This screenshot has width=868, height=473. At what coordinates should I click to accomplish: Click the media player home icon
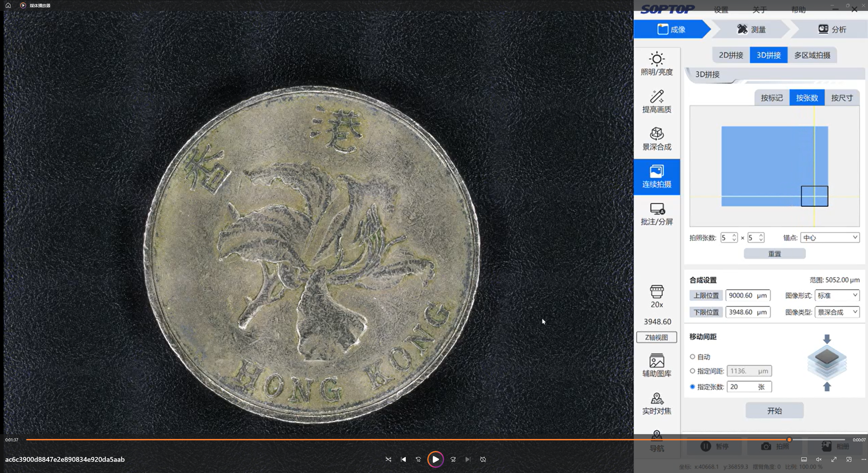point(8,5)
